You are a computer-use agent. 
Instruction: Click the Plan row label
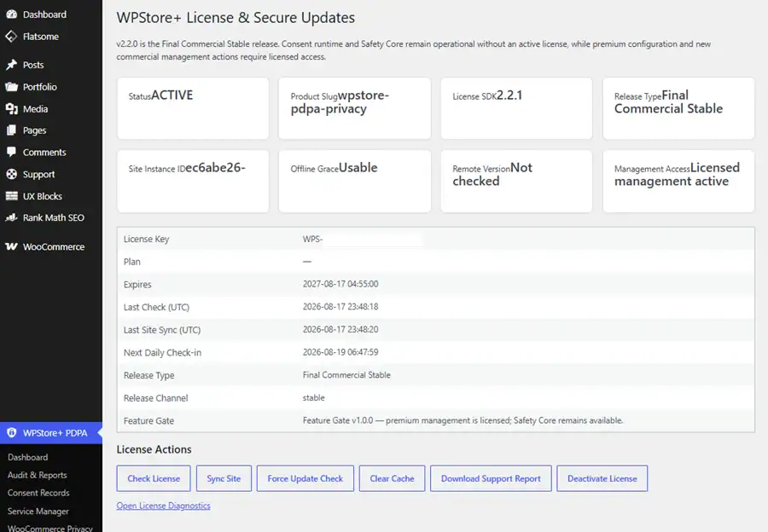click(131, 262)
